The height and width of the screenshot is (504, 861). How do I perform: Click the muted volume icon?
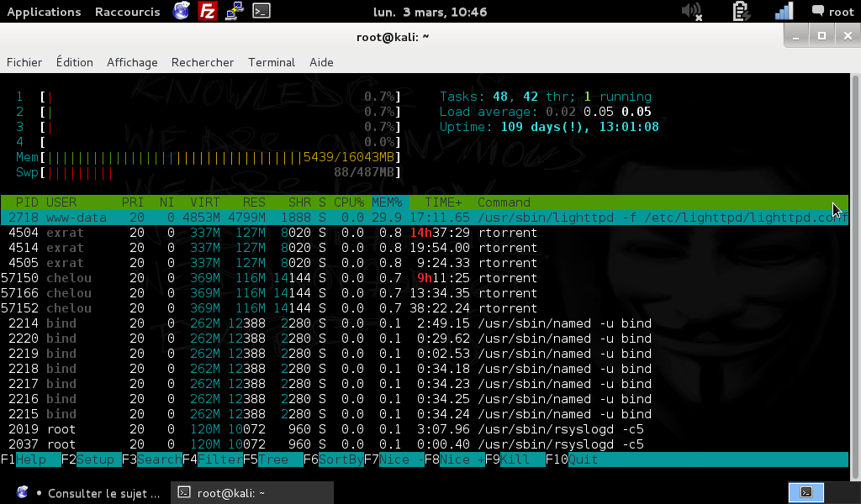[x=690, y=12]
